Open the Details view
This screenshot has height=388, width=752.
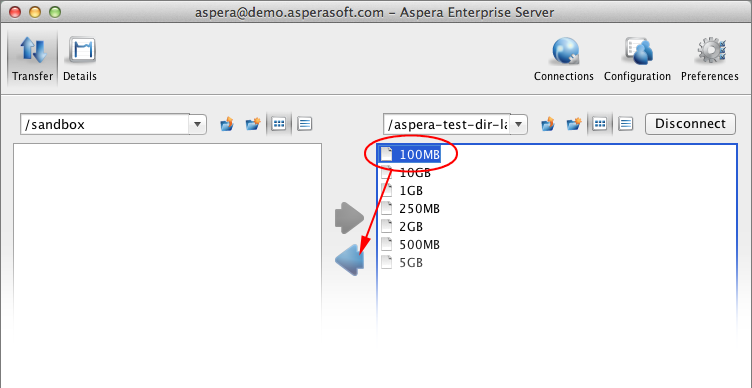(x=80, y=59)
